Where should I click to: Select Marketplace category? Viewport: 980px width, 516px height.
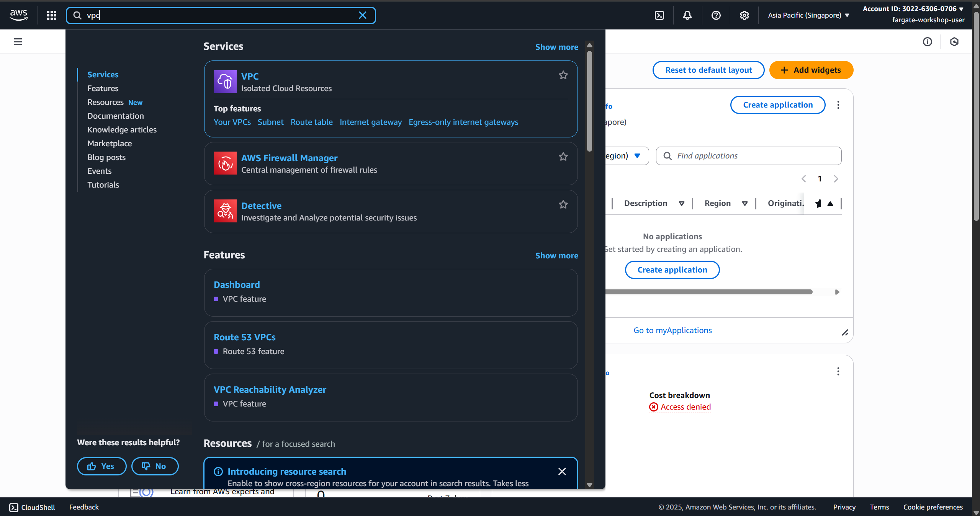point(110,144)
